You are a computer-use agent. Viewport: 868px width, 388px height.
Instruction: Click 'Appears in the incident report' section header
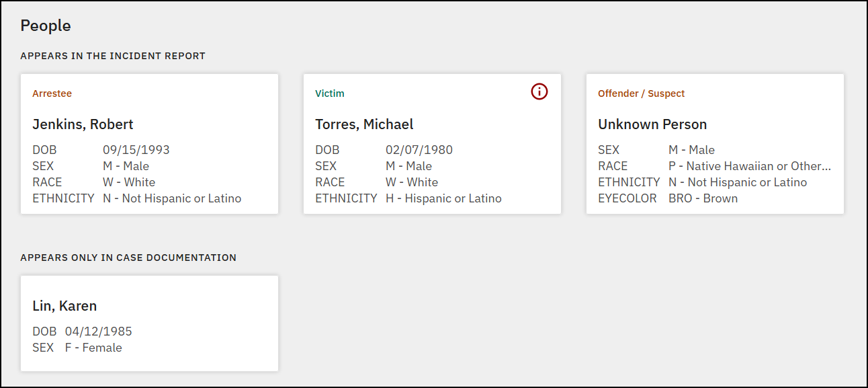coord(113,56)
